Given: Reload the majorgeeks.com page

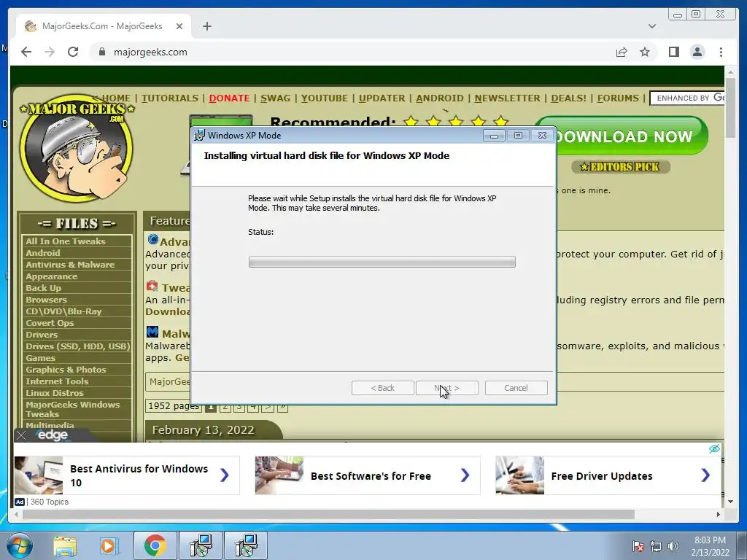Looking at the screenshot, I should click(73, 52).
